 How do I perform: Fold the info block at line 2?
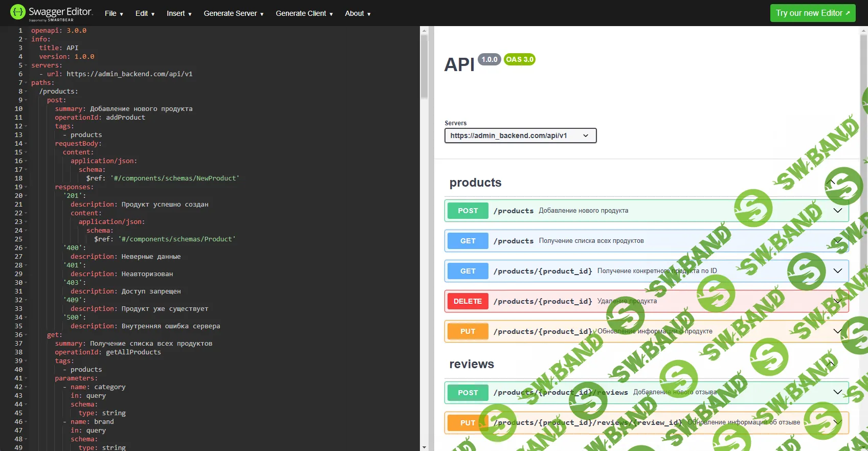click(x=26, y=39)
